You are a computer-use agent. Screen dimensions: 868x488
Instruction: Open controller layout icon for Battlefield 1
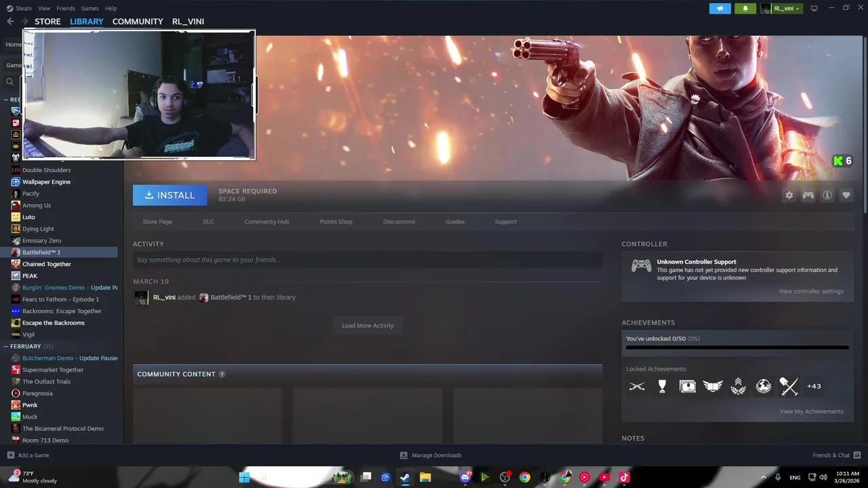point(808,195)
